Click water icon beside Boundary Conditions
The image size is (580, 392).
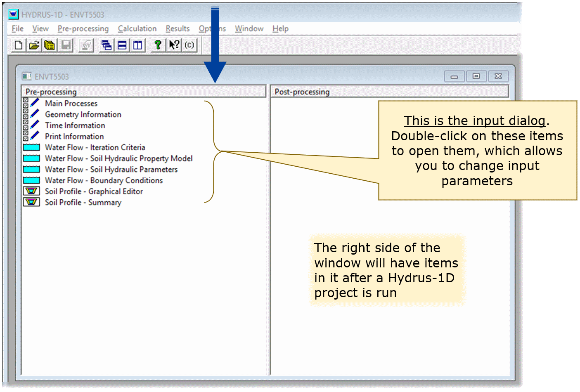pos(31,180)
